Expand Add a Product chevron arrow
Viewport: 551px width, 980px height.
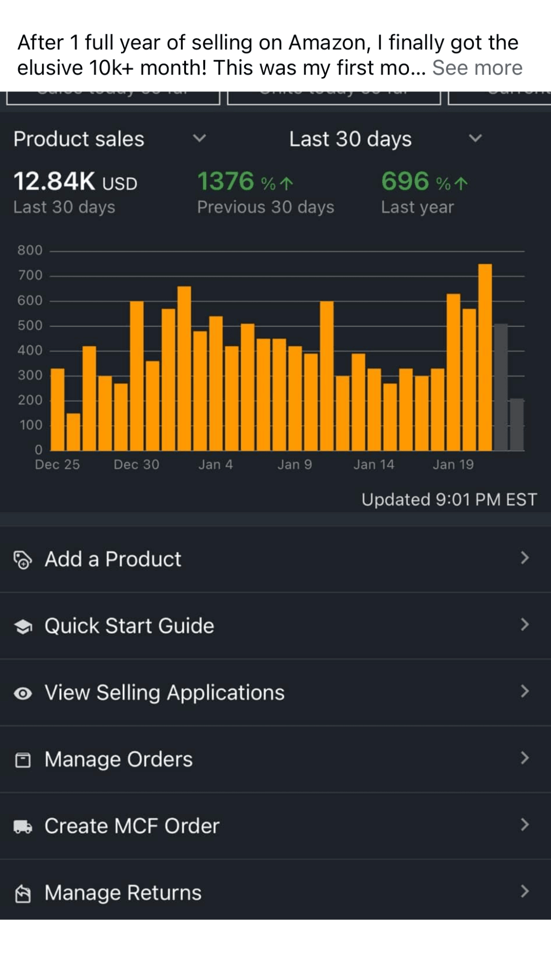click(525, 558)
